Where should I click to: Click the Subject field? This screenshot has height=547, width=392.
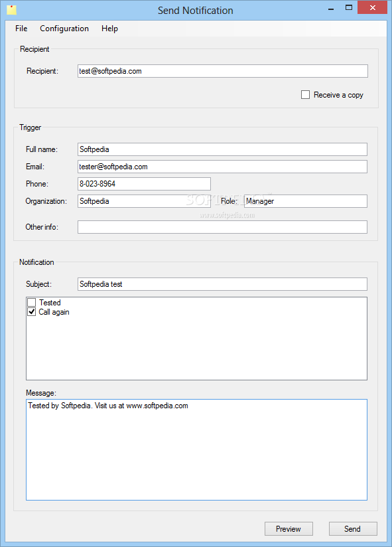[x=222, y=284]
